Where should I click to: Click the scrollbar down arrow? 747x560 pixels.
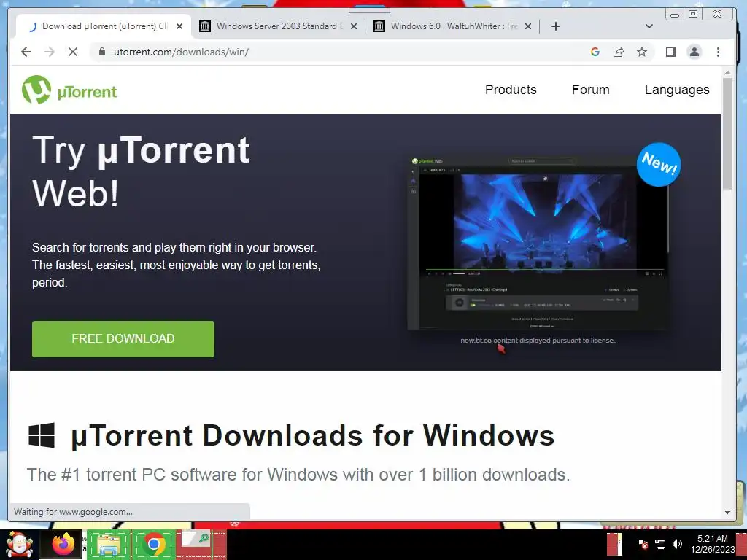[727, 513]
